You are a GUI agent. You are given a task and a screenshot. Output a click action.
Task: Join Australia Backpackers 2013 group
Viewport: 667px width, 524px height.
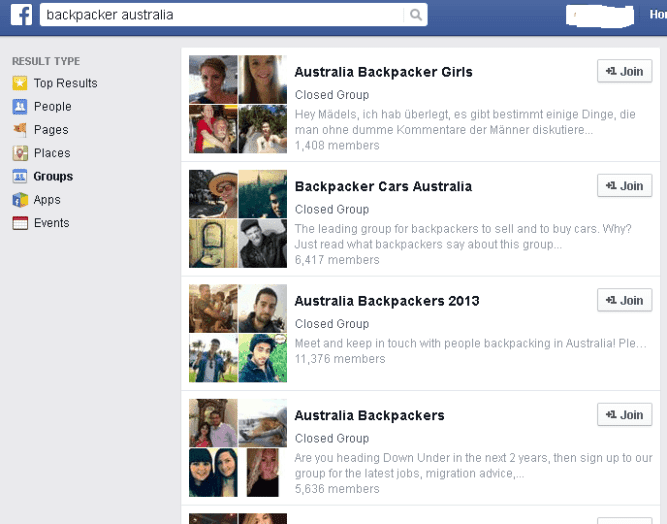click(624, 300)
